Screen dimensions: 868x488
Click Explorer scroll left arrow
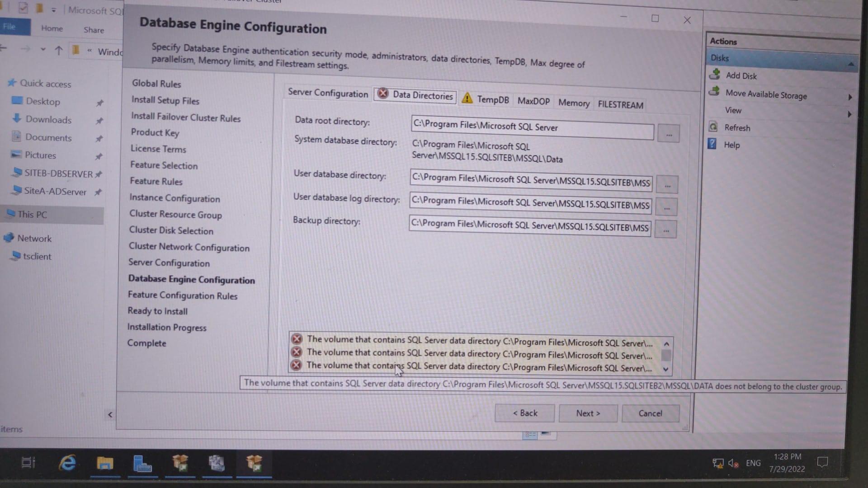pyautogui.click(x=110, y=414)
